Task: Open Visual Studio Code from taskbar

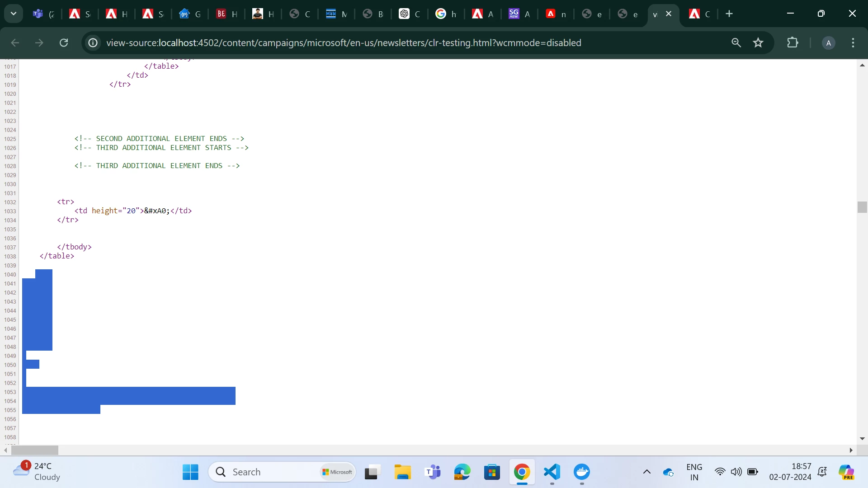Action: click(552, 472)
